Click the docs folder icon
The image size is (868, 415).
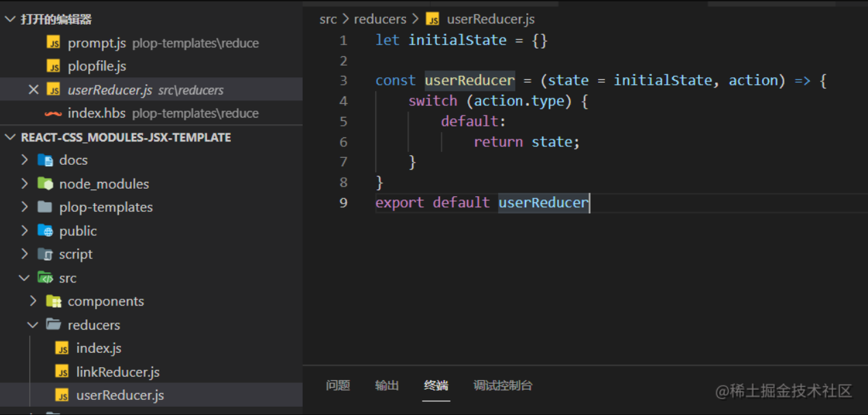pos(45,160)
